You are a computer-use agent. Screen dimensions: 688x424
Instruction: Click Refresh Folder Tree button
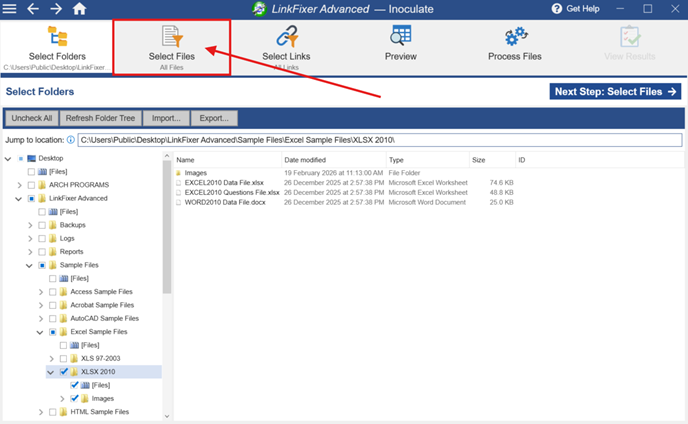coord(100,118)
